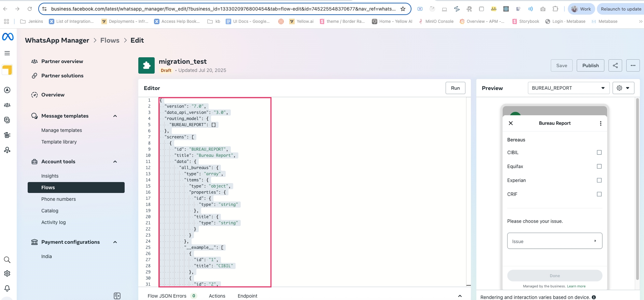Switch to the Endpoint tab
Screen dimensions: 644x300
point(248,296)
